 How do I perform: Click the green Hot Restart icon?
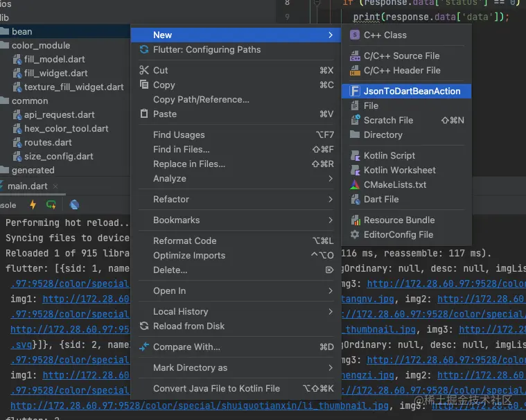pyautogui.click(x=51, y=204)
